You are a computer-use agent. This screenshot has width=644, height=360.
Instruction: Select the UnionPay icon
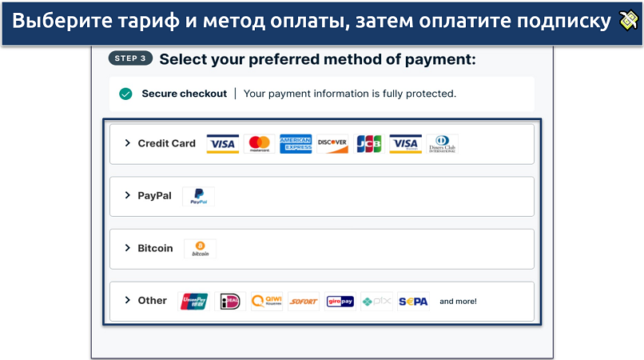click(x=193, y=301)
